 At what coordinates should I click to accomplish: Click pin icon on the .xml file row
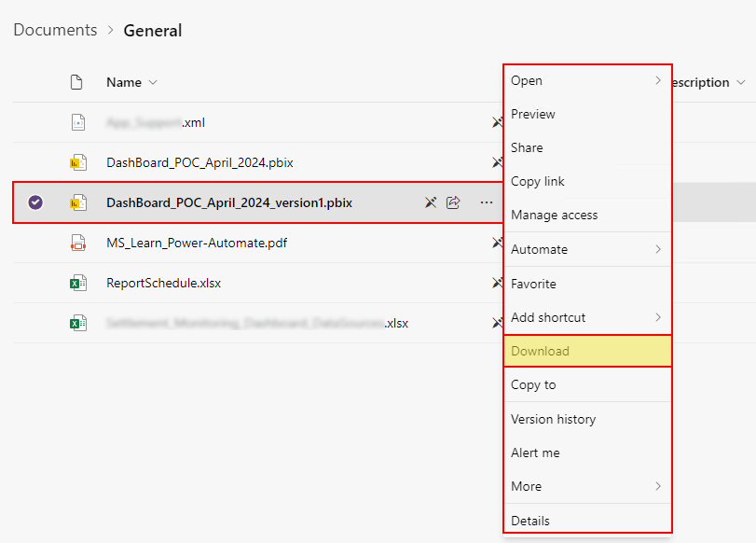pyautogui.click(x=497, y=122)
